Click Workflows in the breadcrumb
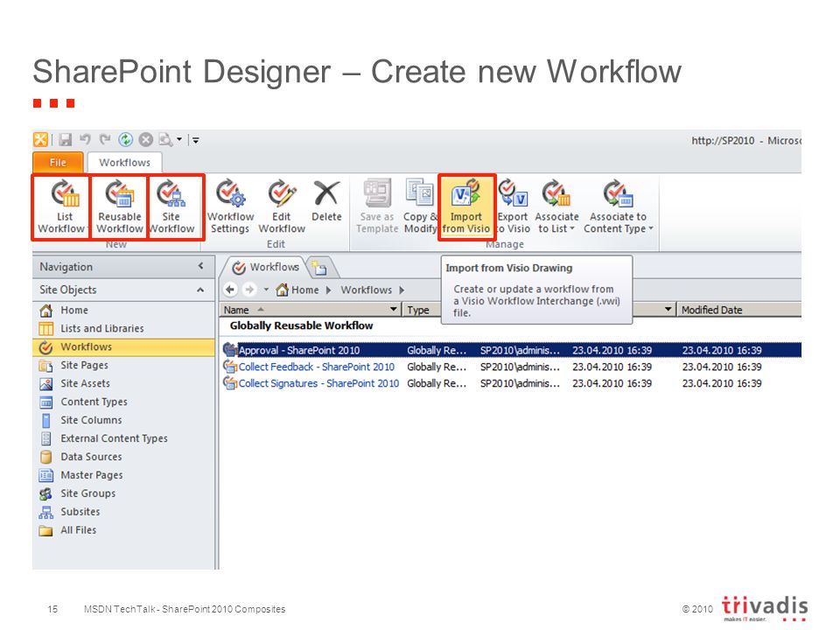Screen dimensions: 840x630 click(367, 290)
